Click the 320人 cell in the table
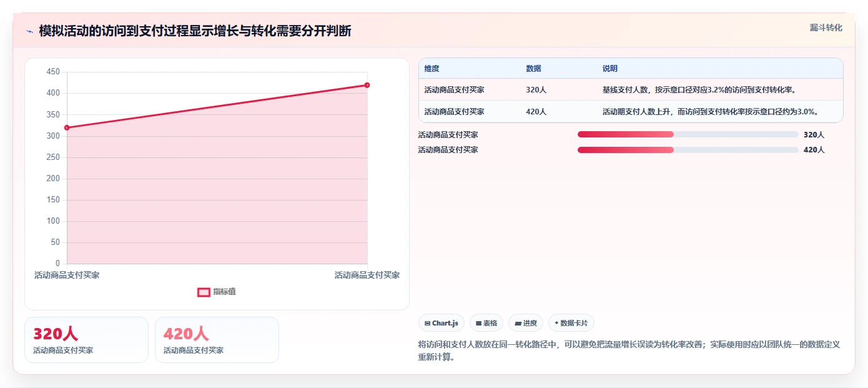This screenshot has width=868, height=388. [x=536, y=90]
